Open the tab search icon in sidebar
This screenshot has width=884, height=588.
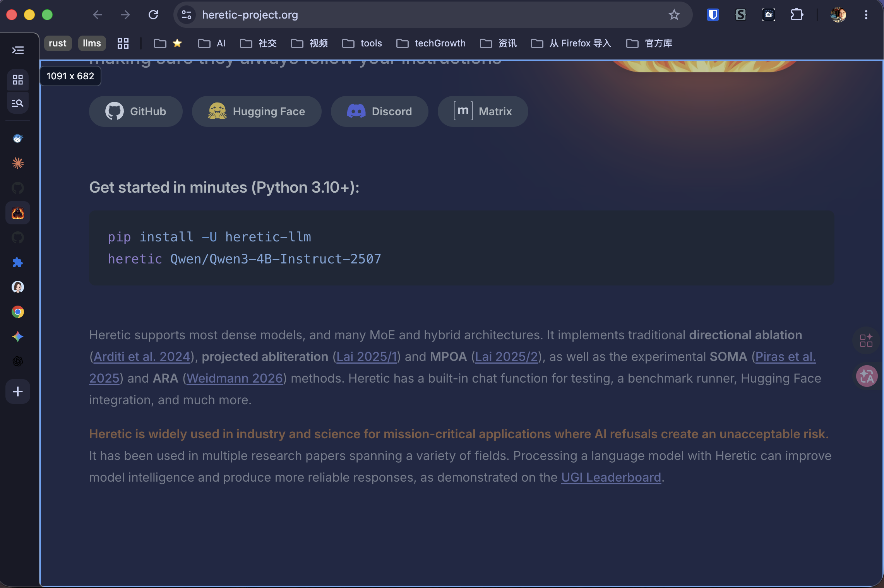18,103
